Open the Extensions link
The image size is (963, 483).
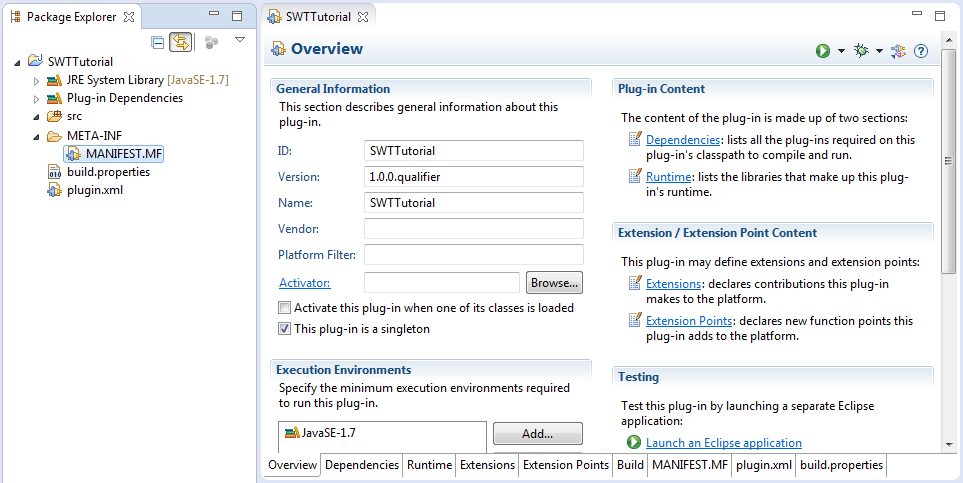point(674,284)
